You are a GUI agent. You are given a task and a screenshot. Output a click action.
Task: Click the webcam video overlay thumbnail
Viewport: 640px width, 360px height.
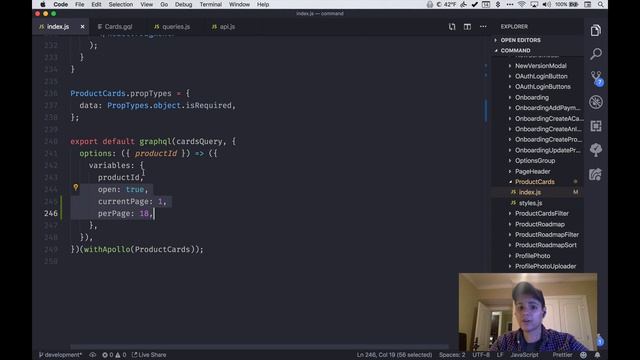tap(528, 312)
